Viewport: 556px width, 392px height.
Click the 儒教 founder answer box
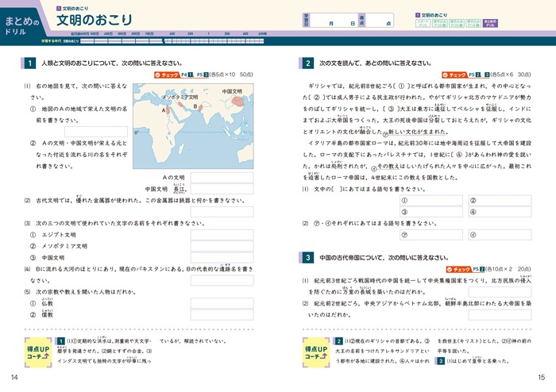(x=222, y=315)
